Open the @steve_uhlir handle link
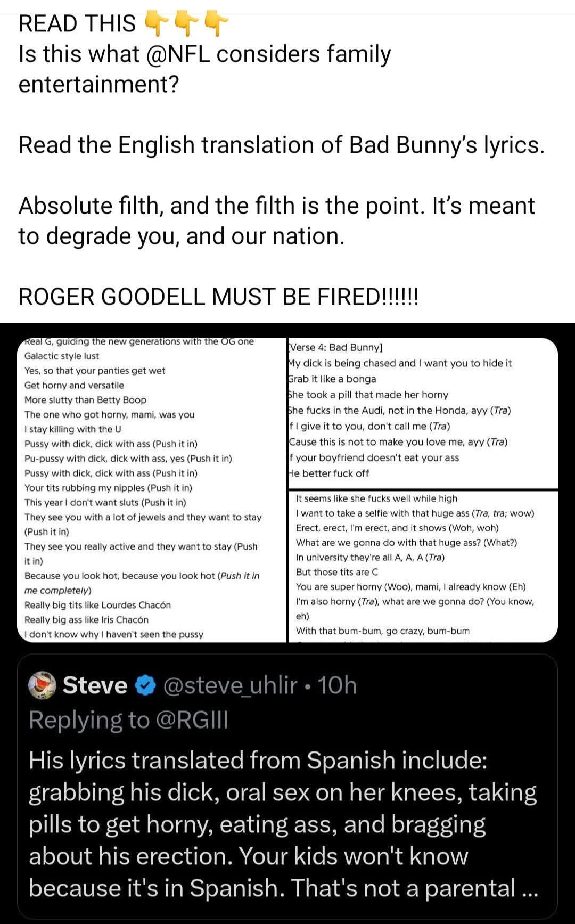Screen dimensions: 575x924 point(230,685)
